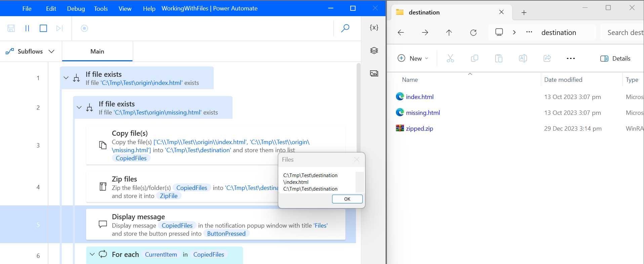The width and height of the screenshot is (644, 264).
Task: Expand the Subflows dropdown arrow
Action: click(x=51, y=51)
